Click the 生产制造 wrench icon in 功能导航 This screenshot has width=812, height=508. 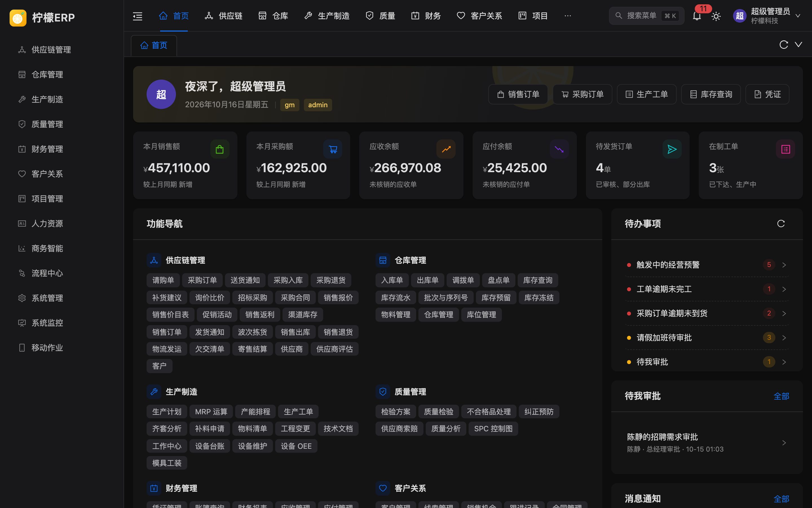[x=154, y=392]
